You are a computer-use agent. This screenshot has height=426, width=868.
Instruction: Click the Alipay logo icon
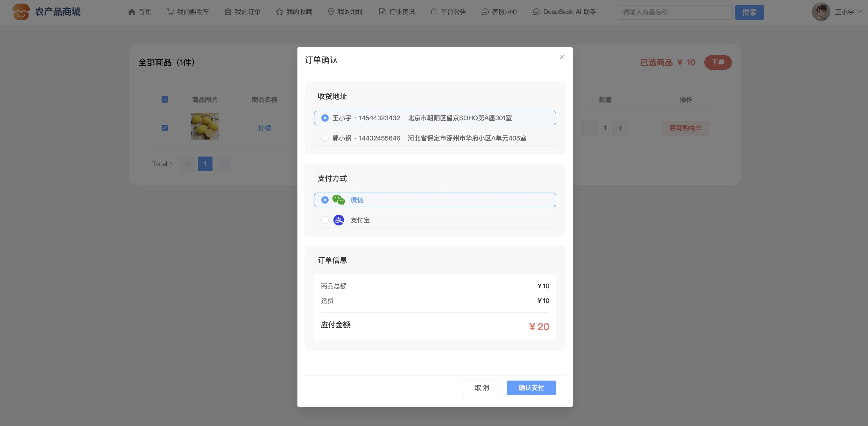pos(338,220)
